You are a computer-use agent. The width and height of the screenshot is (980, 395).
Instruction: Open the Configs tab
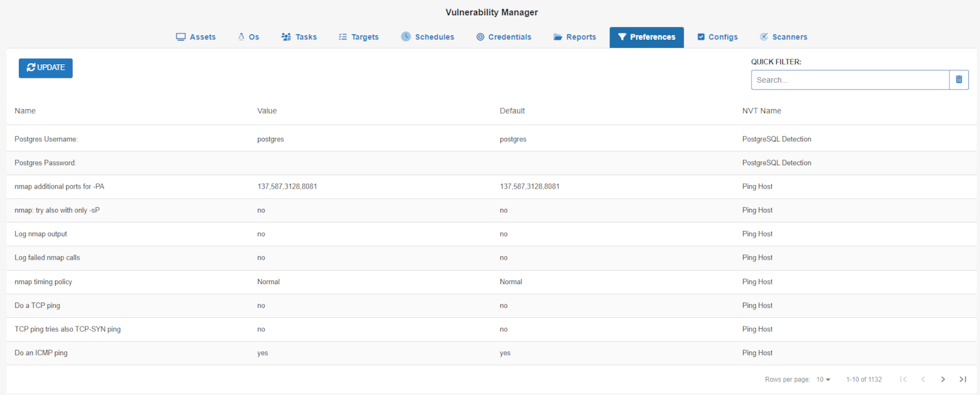tap(717, 37)
